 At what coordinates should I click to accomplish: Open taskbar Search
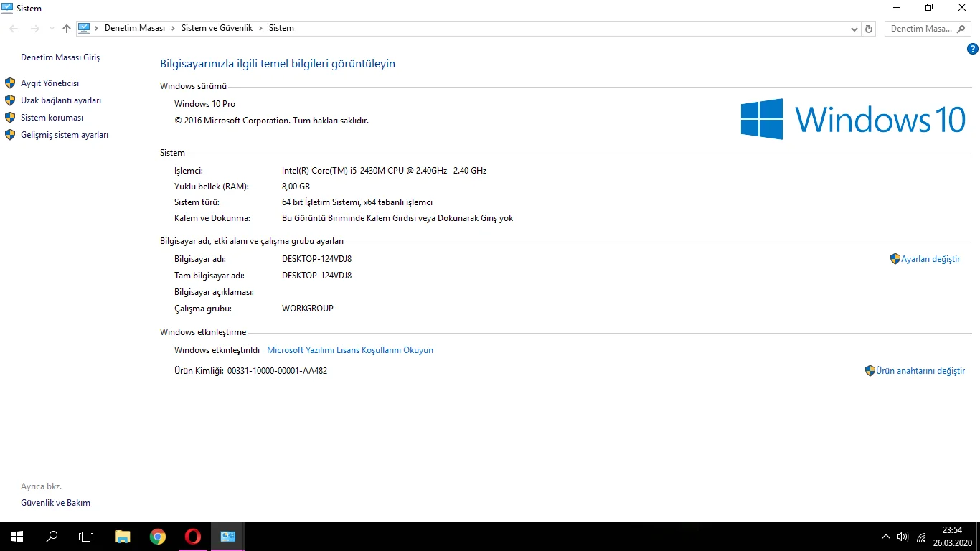click(52, 537)
